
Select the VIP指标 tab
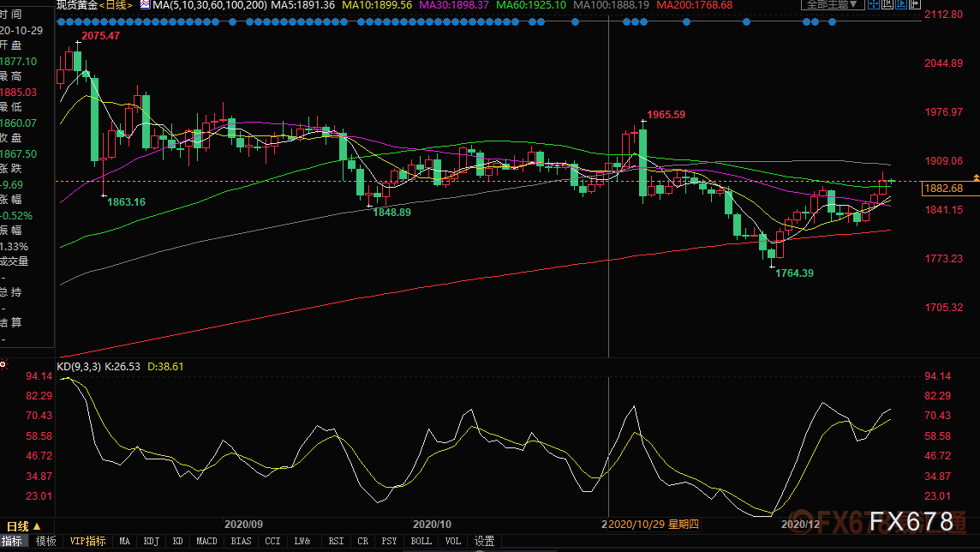87,541
